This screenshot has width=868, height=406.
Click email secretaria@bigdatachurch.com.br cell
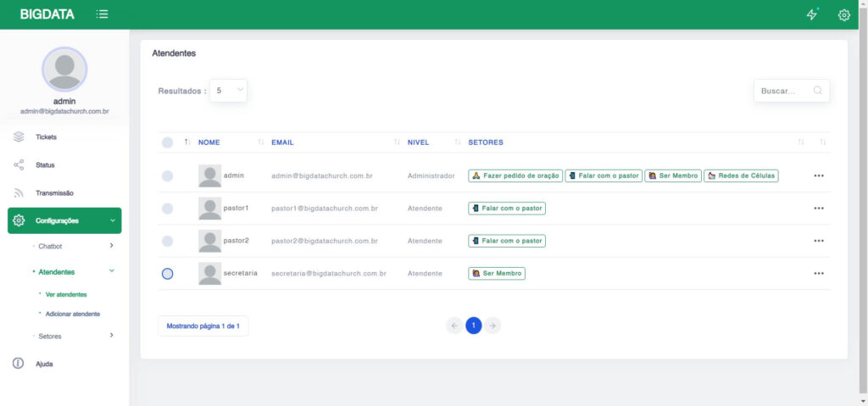click(329, 274)
